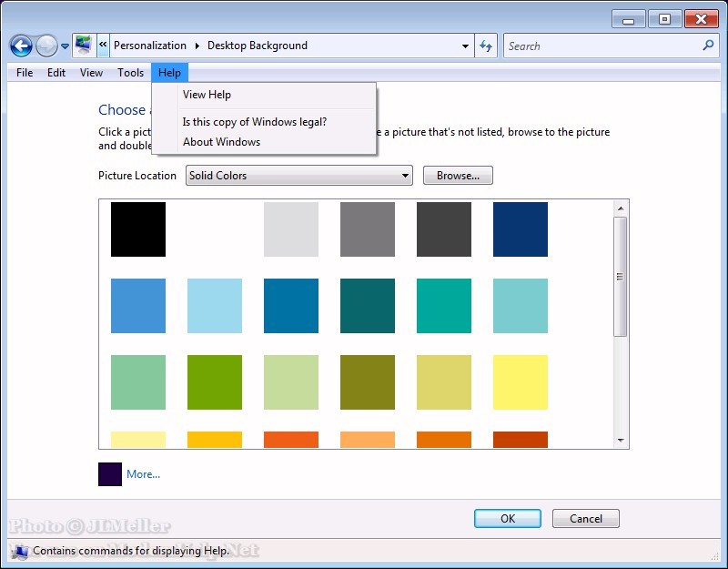Open the More... colors link
This screenshot has height=569, width=728.
click(143, 474)
